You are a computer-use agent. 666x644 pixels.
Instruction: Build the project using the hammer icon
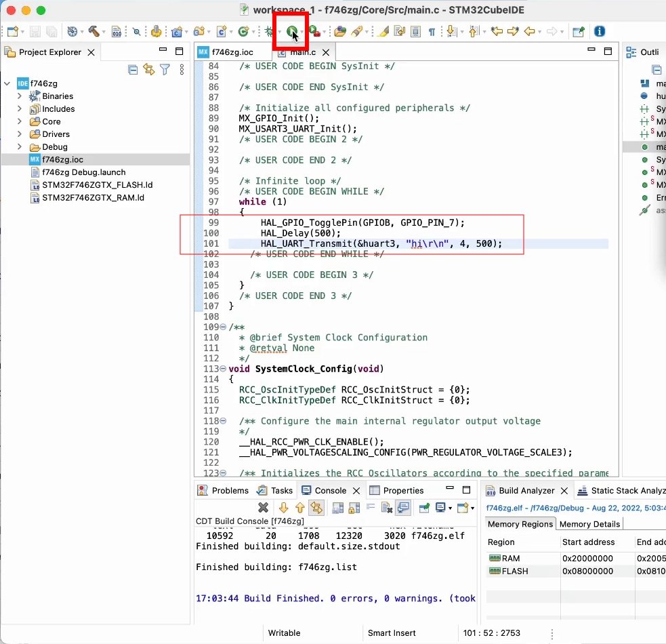coord(93,31)
